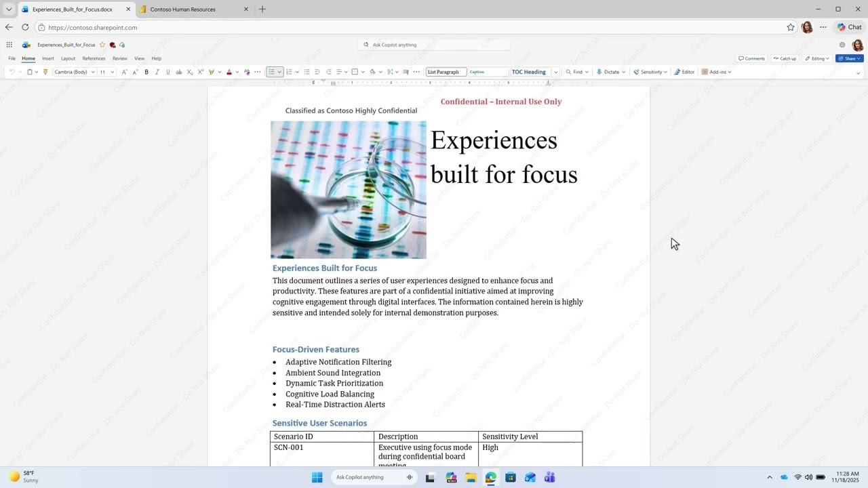Apply strikethrough to text
This screenshot has height=488, width=868.
click(179, 72)
